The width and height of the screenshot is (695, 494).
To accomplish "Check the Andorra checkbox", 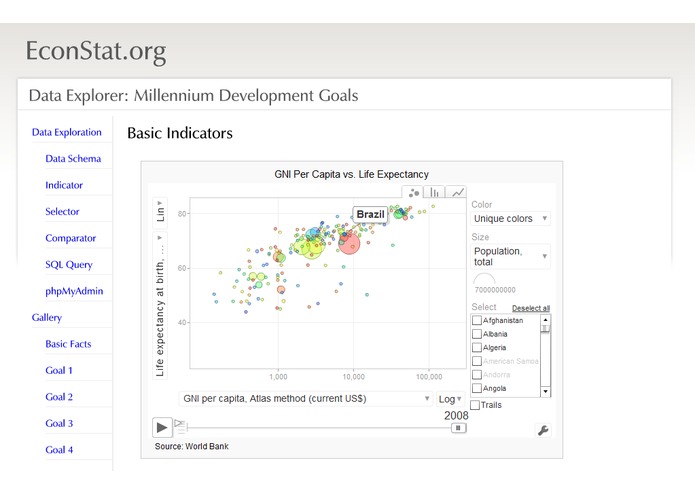I will coord(477,374).
